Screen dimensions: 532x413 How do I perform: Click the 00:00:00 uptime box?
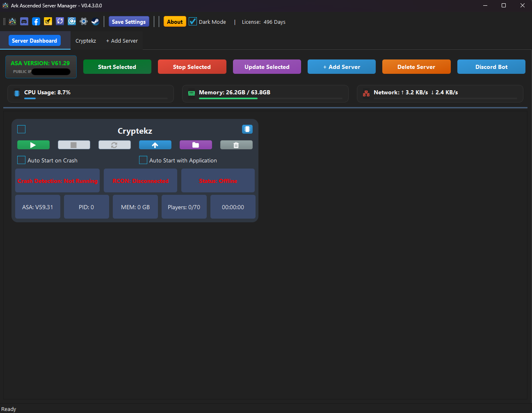tap(233, 207)
